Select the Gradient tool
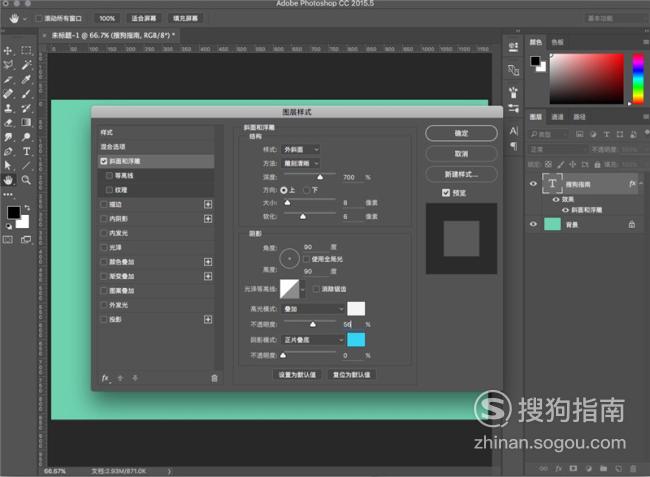 point(26,123)
